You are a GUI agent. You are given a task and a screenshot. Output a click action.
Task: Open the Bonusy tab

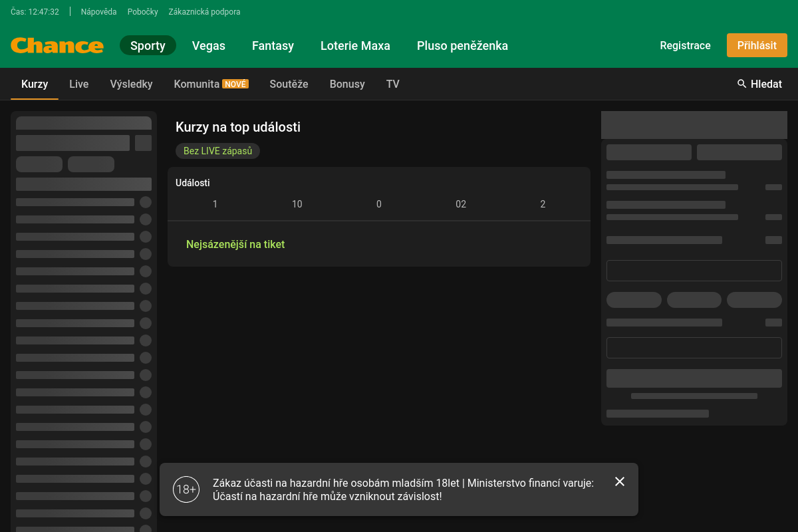click(347, 84)
